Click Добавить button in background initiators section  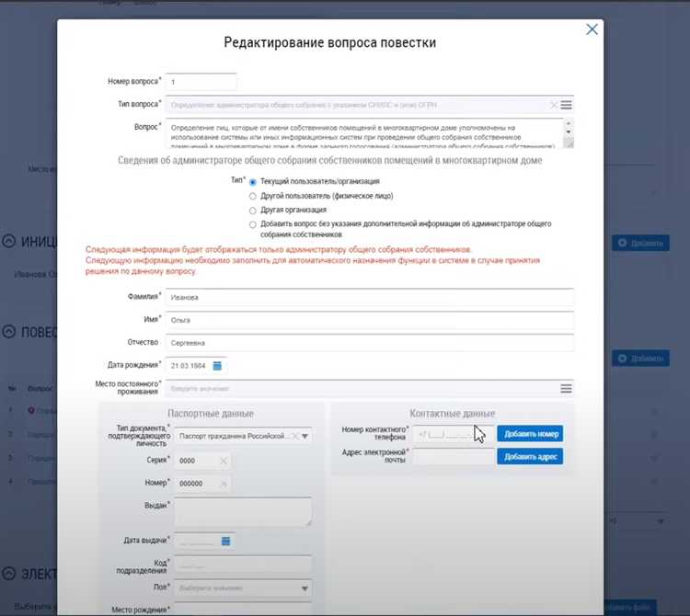pyautogui.click(x=640, y=243)
